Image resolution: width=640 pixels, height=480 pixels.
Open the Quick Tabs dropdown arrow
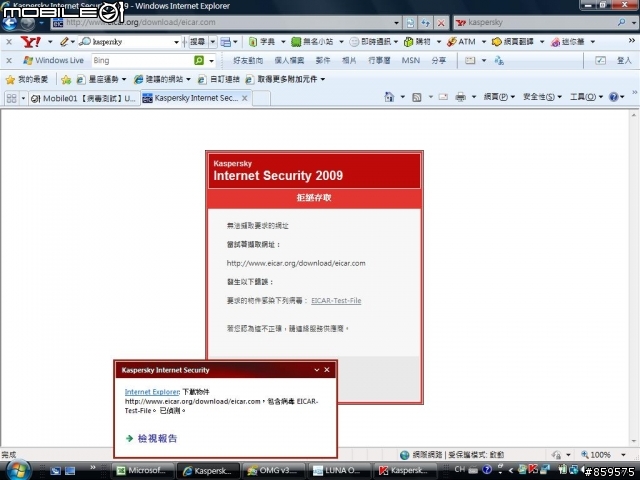pos(23,98)
